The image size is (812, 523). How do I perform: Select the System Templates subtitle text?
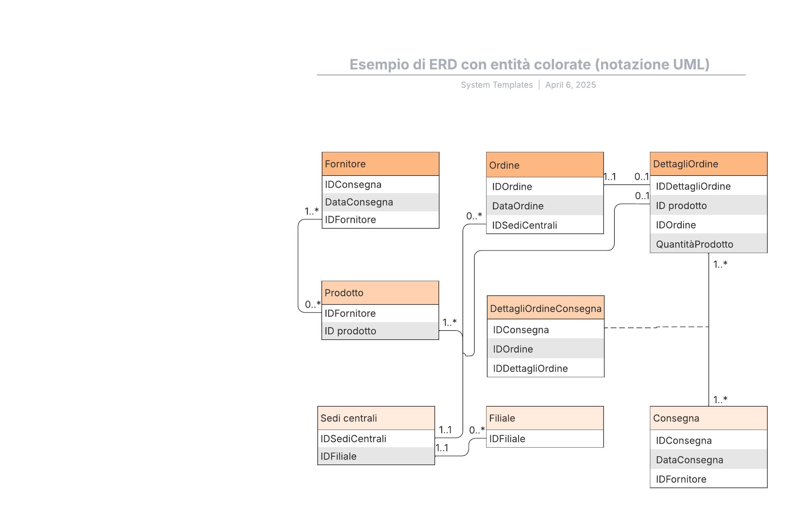tap(497, 85)
